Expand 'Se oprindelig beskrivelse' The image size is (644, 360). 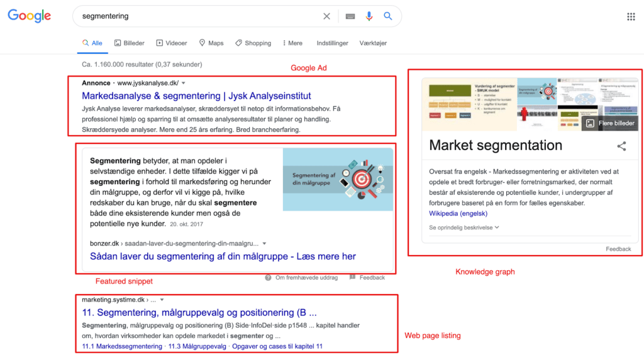click(x=464, y=227)
